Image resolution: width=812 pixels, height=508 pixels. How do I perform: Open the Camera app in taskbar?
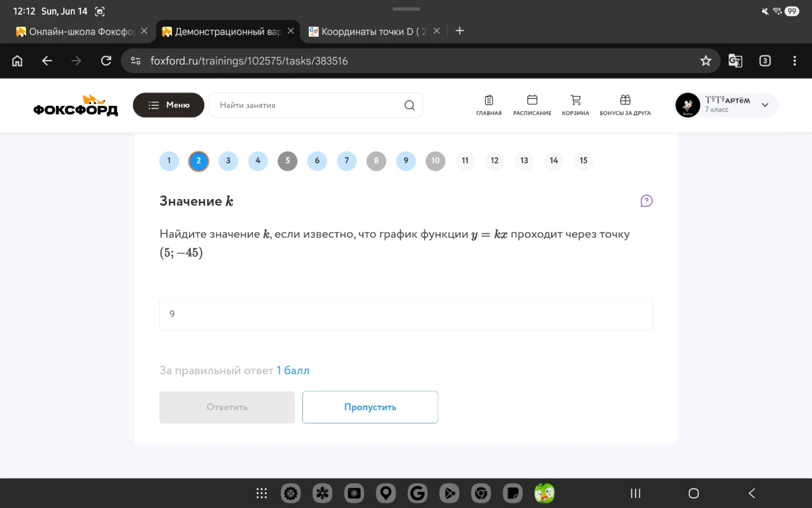pyautogui.click(x=354, y=493)
